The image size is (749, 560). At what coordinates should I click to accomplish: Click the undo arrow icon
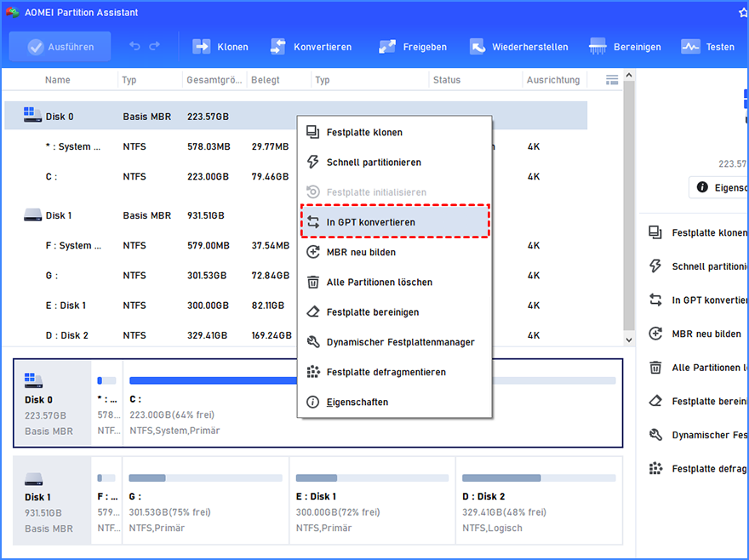click(x=134, y=46)
